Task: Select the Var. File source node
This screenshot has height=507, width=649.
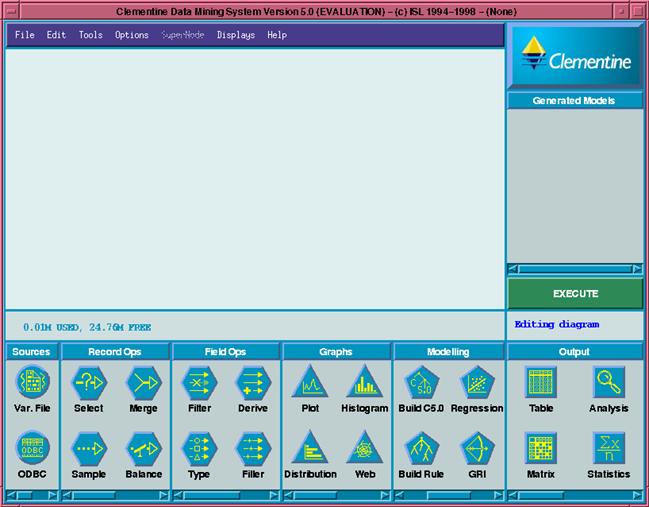Action: 32,382
